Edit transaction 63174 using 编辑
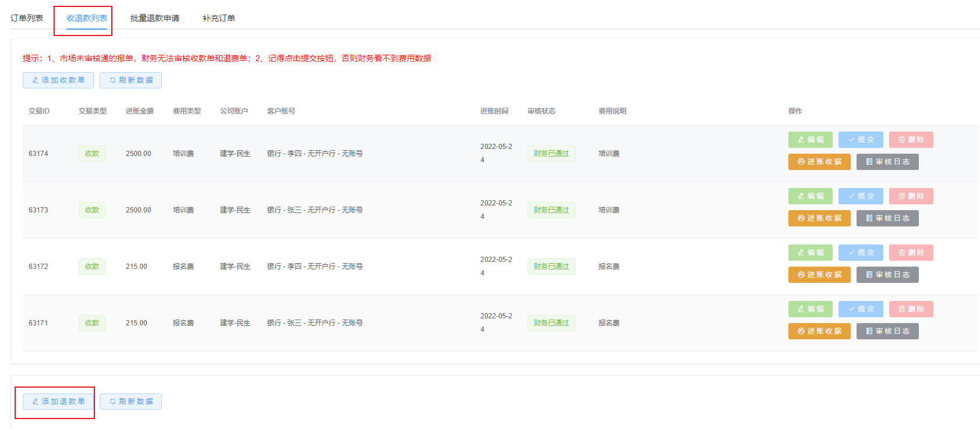Image resolution: width=980 pixels, height=429 pixels. [810, 140]
